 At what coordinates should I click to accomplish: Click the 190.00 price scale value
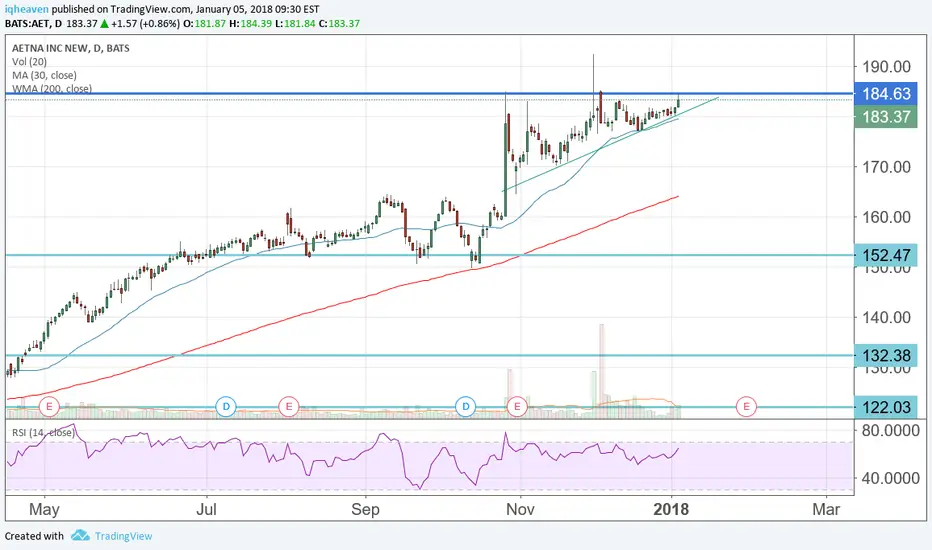point(887,67)
